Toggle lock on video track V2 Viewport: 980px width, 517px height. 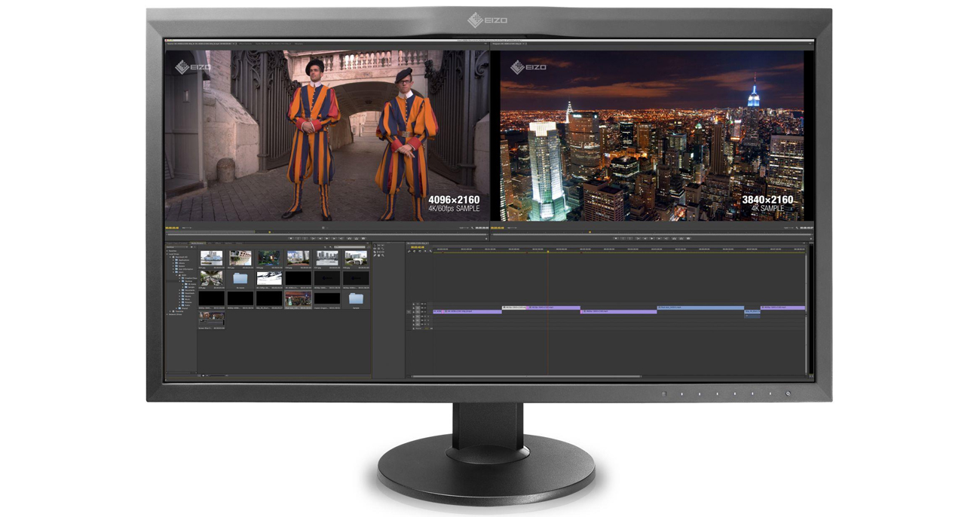[x=414, y=307]
